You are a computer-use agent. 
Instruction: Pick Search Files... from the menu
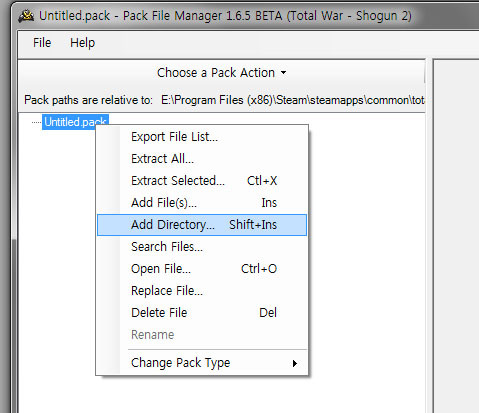202,247
